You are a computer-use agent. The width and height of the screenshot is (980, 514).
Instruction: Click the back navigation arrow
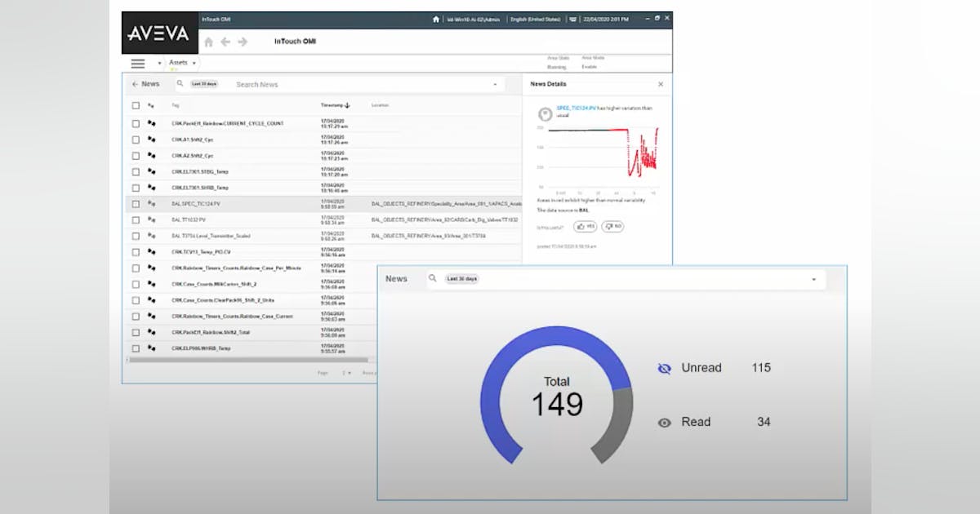pyautogui.click(x=226, y=42)
